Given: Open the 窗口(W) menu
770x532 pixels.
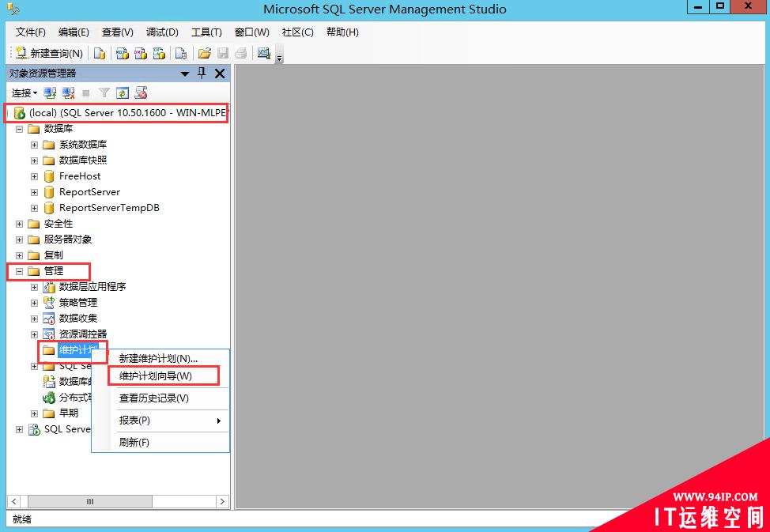Looking at the screenshot, I should pos(252,32).
